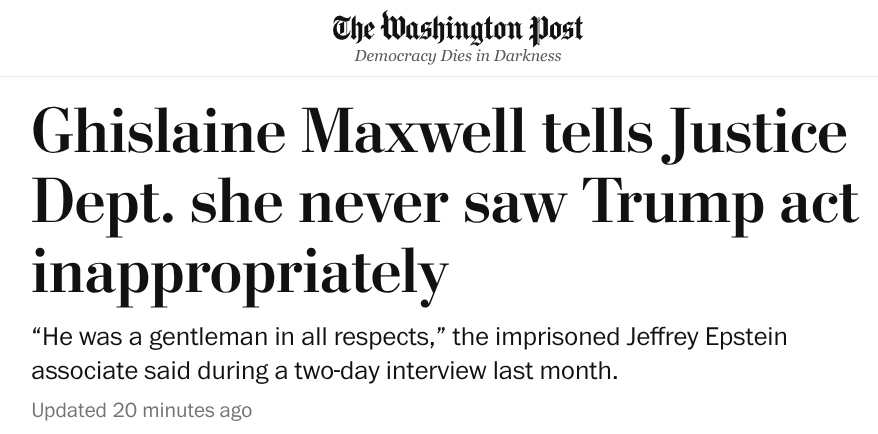Click the word Justice in the headline
This screenshot has height=434, width=878.
click(x=755, y=134)
